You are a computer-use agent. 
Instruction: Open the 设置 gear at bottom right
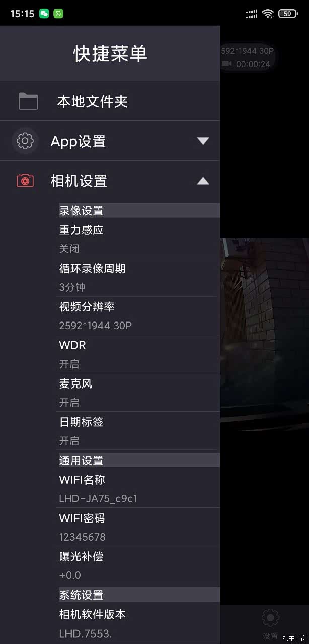click(x=270, y=618)
